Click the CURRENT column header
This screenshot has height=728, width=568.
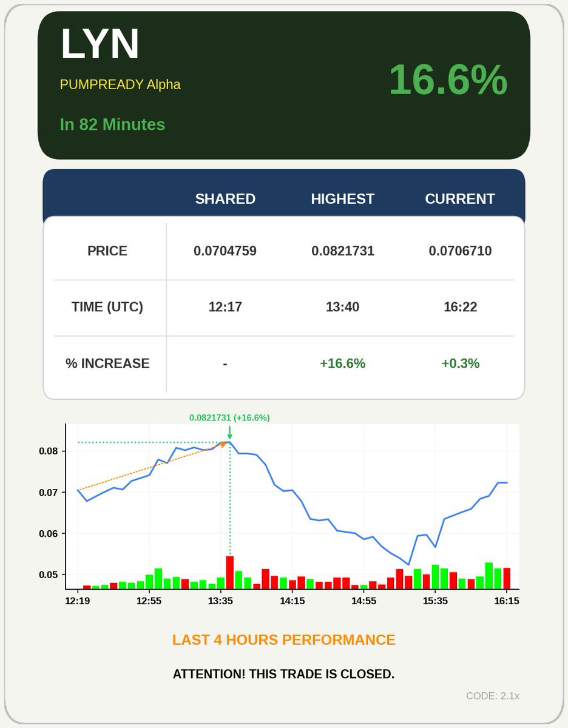point(460,199)
